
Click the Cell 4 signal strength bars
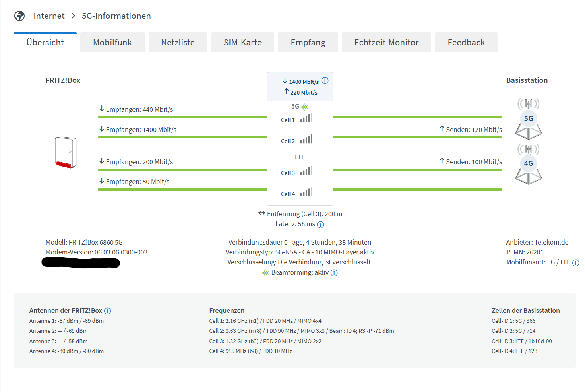coord(306,192)
